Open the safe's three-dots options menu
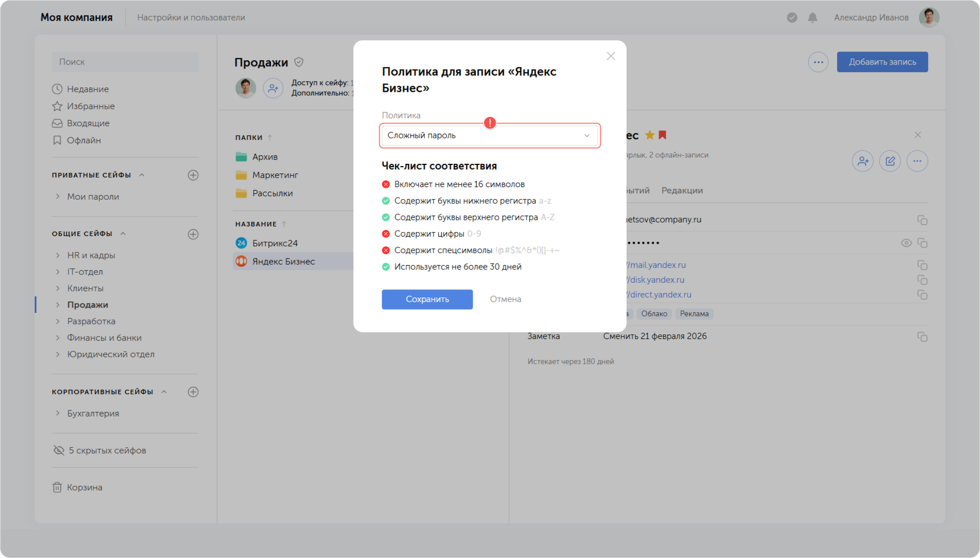Screen dimensions: 980x558 [x=818, y=62]
